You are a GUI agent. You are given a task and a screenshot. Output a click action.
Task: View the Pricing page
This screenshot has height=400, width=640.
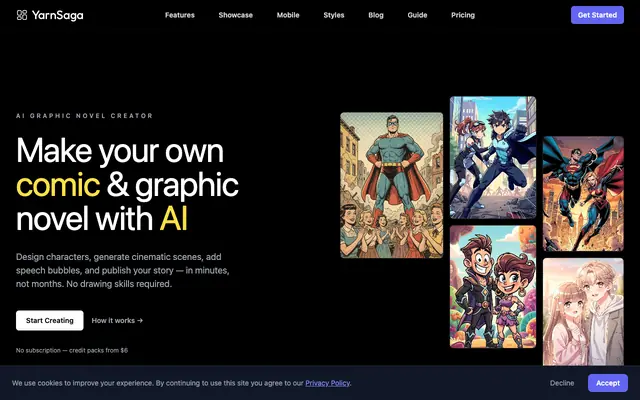463,15
